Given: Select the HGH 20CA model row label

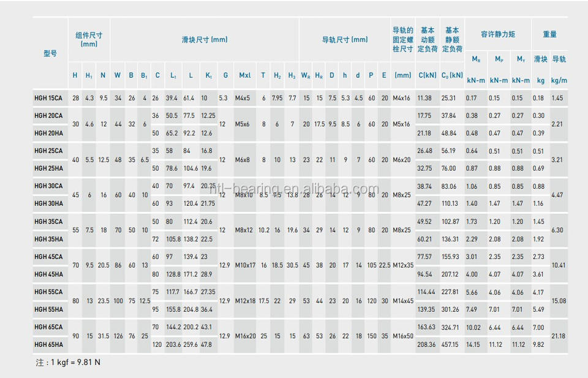Looking at the screenshot, I should coord(48,116).
